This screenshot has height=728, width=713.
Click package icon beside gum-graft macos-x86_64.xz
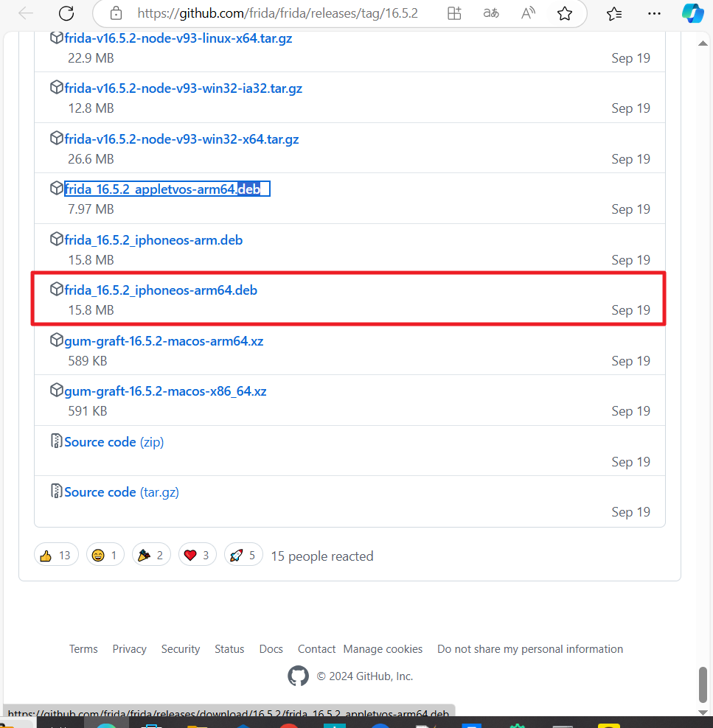pos(56,390)
